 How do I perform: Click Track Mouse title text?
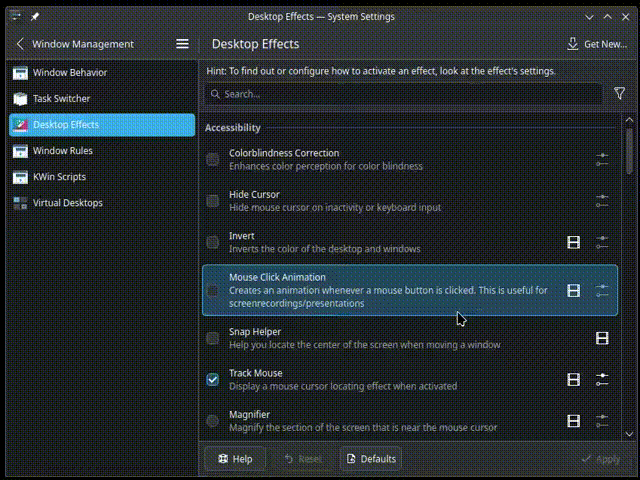click(256, 373)
